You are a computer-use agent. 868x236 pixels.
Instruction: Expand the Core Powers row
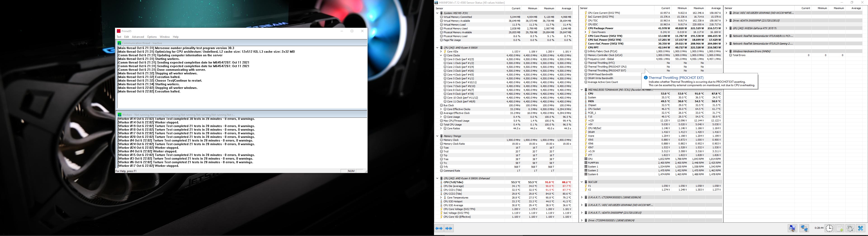click(586, 32)
